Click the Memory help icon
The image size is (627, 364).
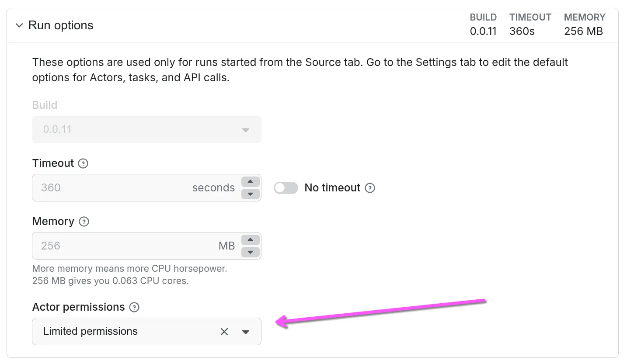[x=84, y=221]
